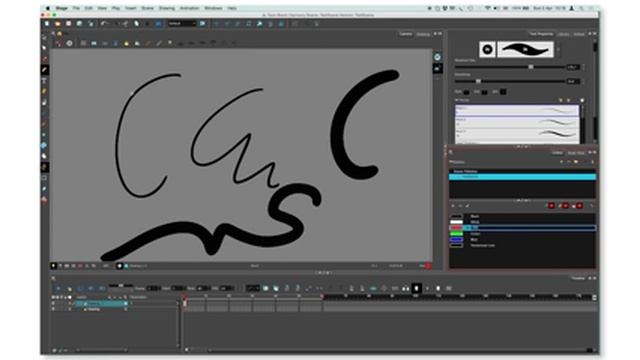Image resolution: width=640 pixels, height=360 pixels.
Task: Select the Red colour swatch
Action: [456, 228]
